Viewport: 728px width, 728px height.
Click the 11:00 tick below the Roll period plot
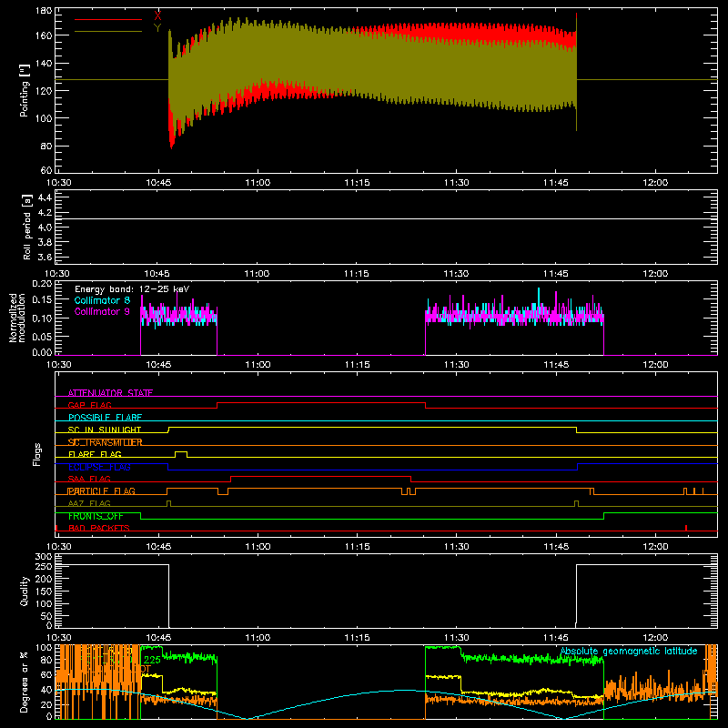pos(257,274)
